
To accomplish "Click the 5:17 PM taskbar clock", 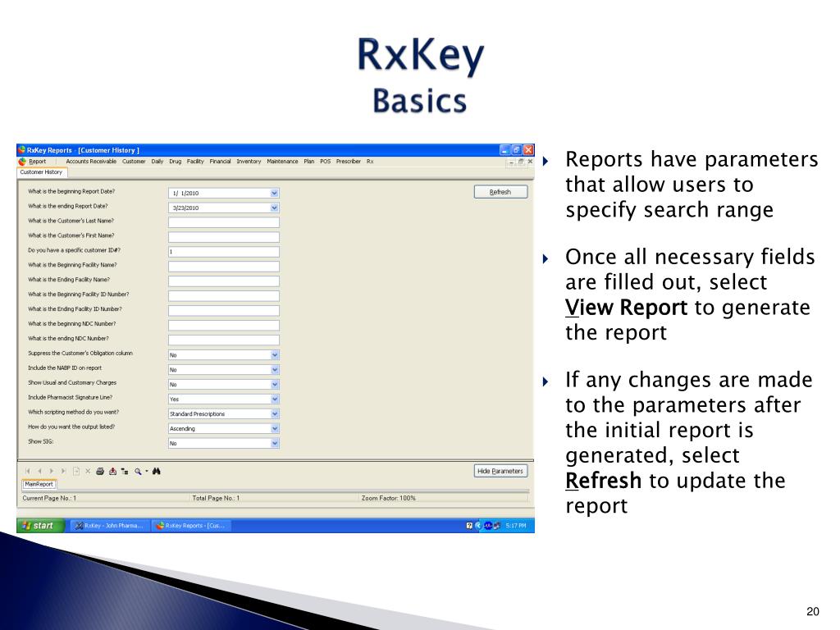I will point(516,526).
